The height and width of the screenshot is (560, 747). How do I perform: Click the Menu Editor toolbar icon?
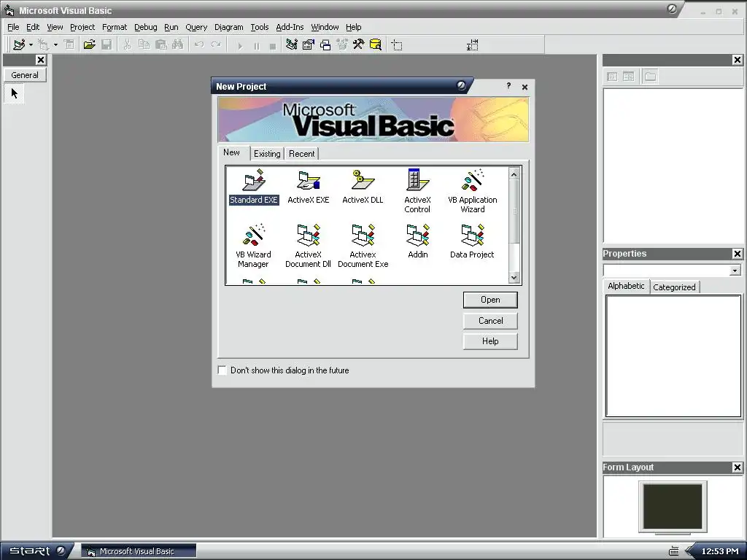69,44
